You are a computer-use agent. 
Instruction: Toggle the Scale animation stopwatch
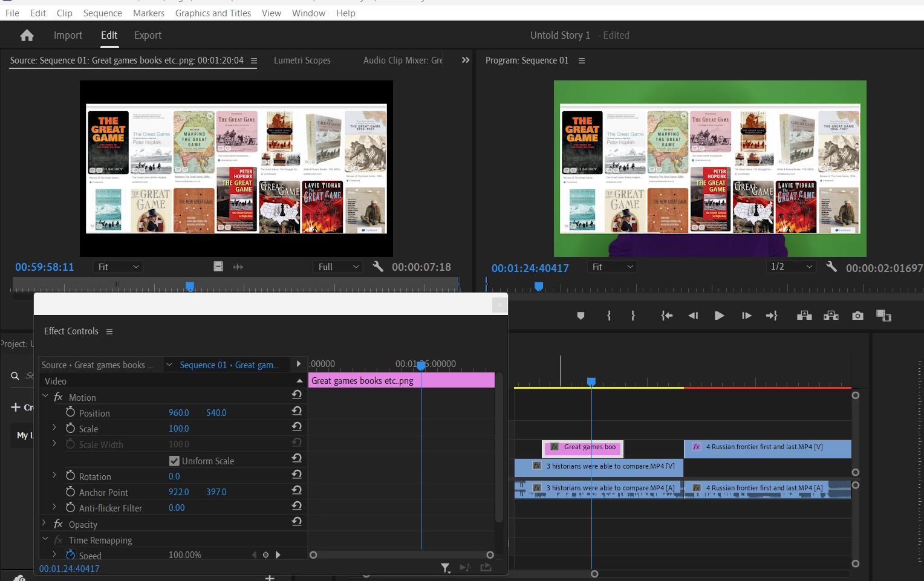[70, 428]
